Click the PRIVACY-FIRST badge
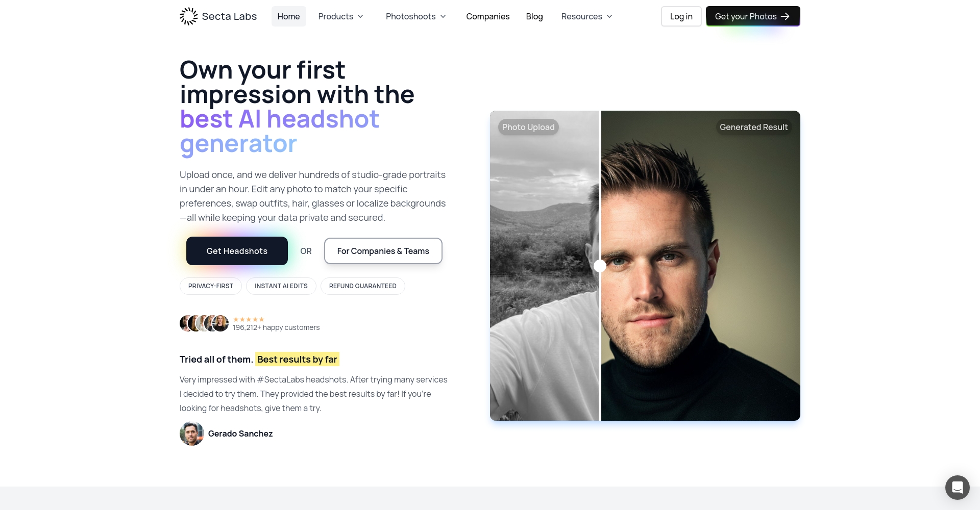980x510 pixels. pyautogui.click(x=210, y=286)
